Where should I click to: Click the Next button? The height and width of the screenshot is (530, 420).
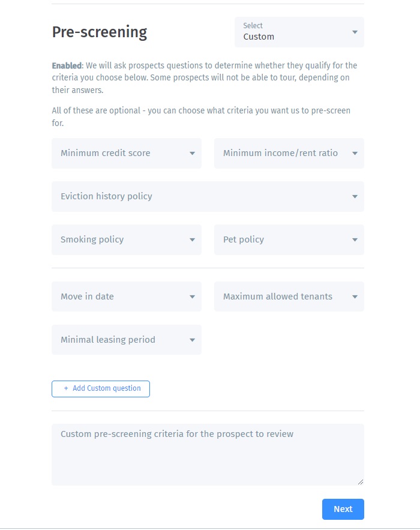coord(343,509)
